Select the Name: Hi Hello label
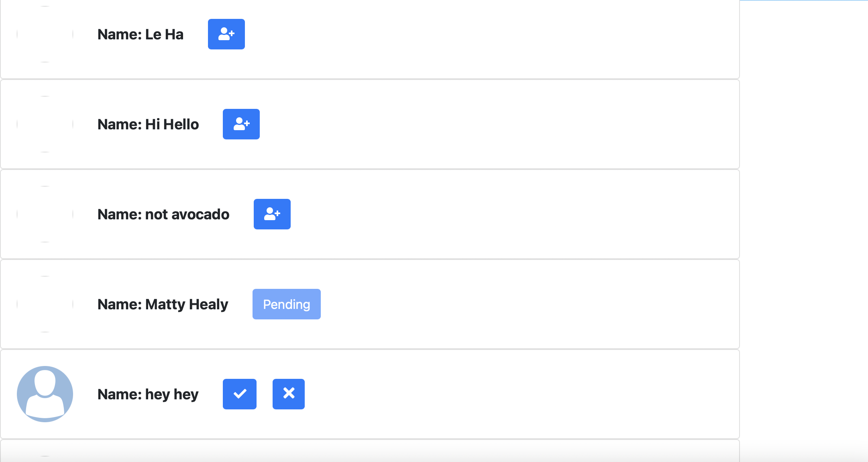Viewport: 868px width, 462px height. point(148,125)
